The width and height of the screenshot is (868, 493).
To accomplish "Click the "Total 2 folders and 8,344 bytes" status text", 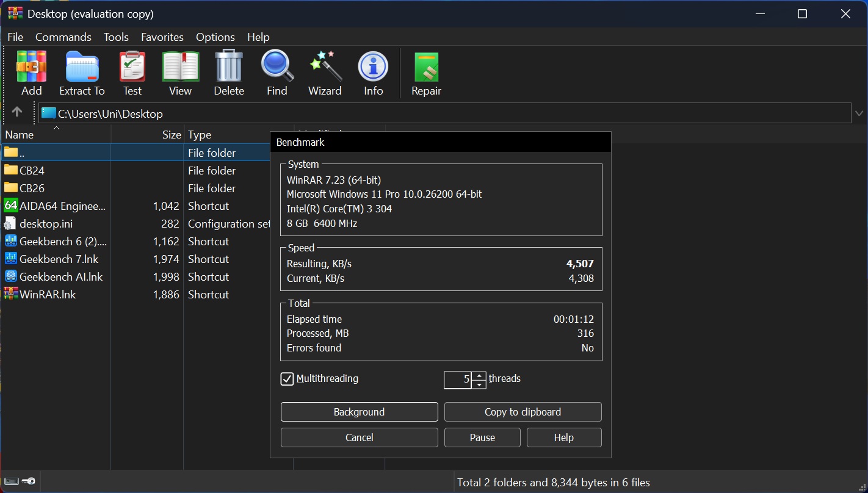I will pos(554,483).
